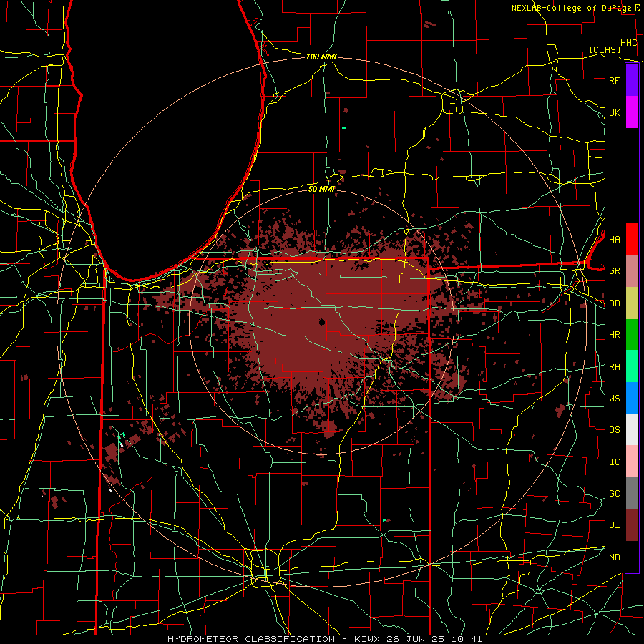Click the 'RF' legend label
Image resolution: width=644 pixels, height=644 pixels.
point(614,80)
